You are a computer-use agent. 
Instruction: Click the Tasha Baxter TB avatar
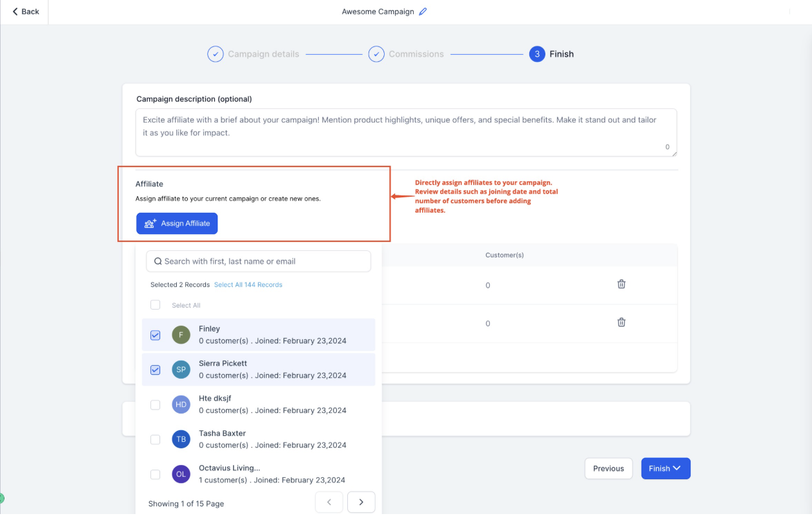[181, 439]
